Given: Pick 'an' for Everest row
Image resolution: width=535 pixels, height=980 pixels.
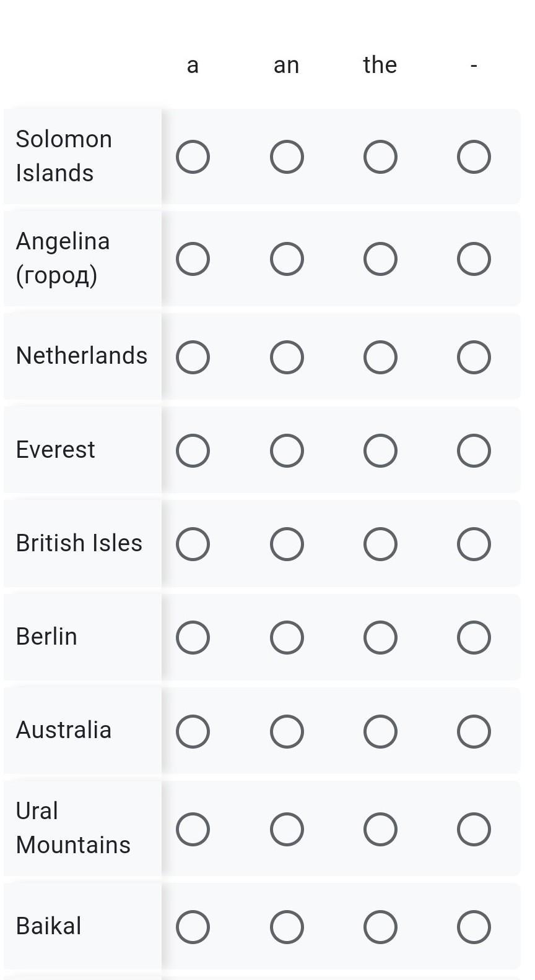Looking at the screenshot, I should (287, 450).
